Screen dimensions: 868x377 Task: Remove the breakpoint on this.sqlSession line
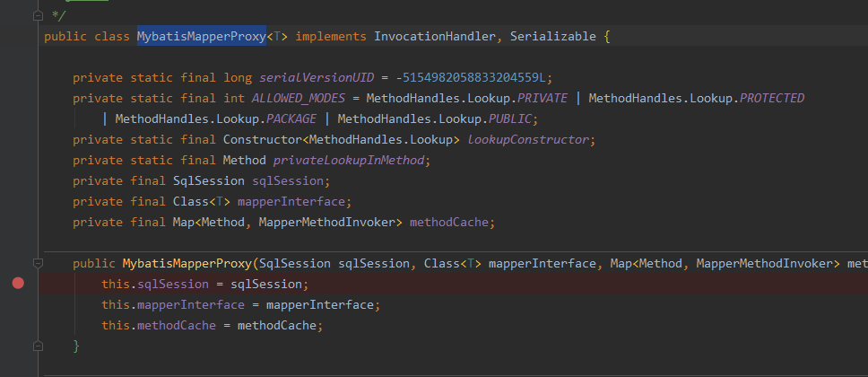click(18, 284)
